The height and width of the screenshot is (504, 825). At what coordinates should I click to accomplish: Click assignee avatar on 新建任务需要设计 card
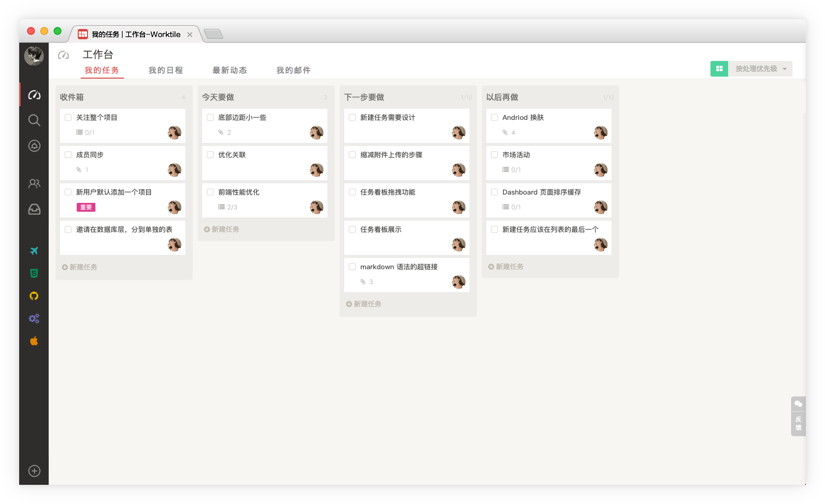click(459, 133)
